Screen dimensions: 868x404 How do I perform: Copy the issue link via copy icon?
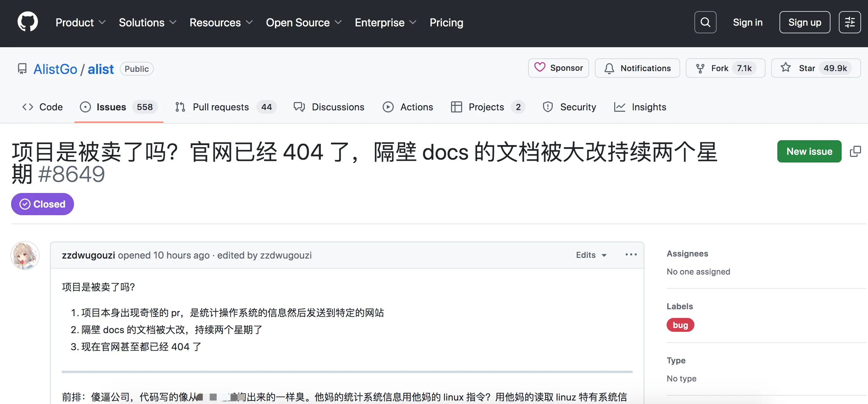pos(856,151)
